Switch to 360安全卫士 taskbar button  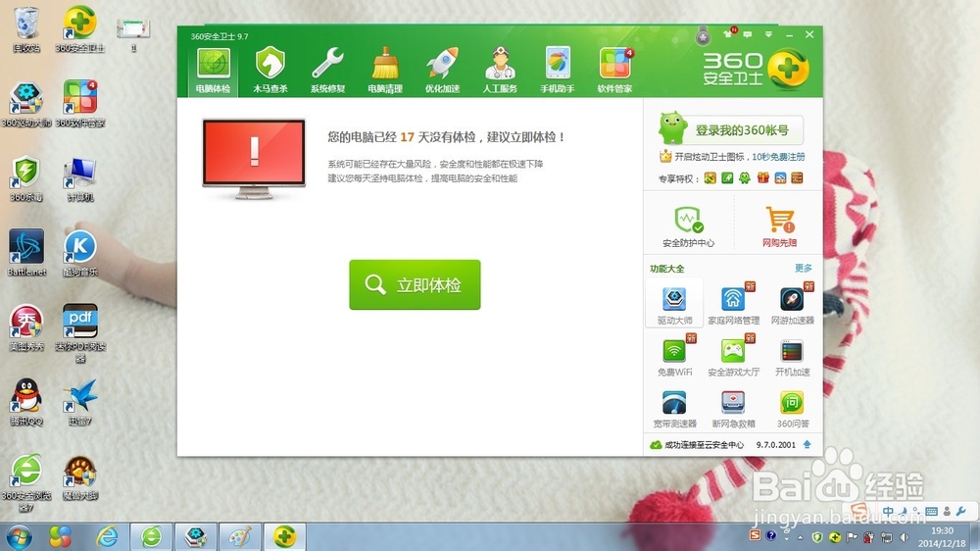[x=284, y=536]
